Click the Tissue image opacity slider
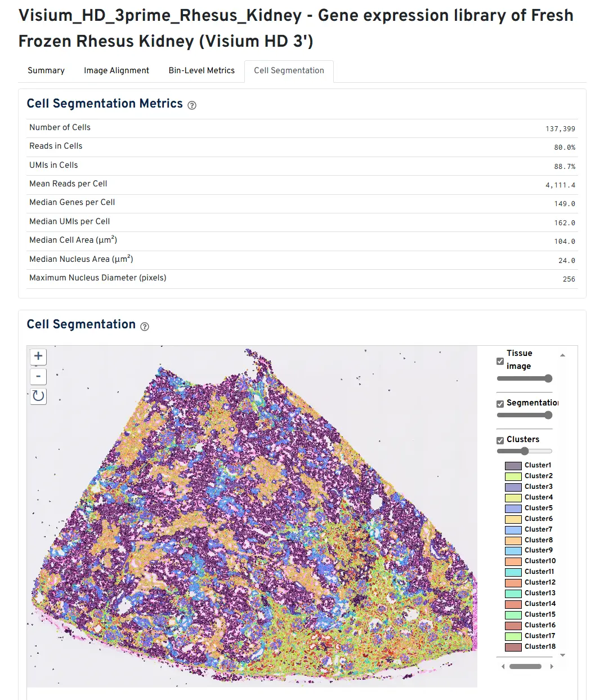The height and width of the screenshot is (700, 595). pos(525,378)
